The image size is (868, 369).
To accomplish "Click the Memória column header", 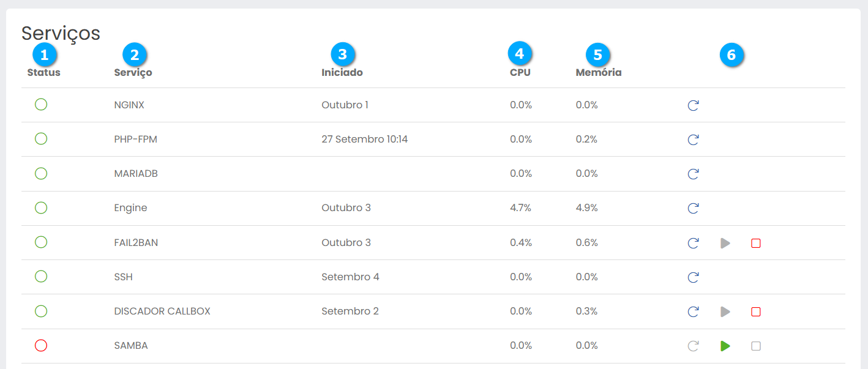I will (x=599, y=72).
